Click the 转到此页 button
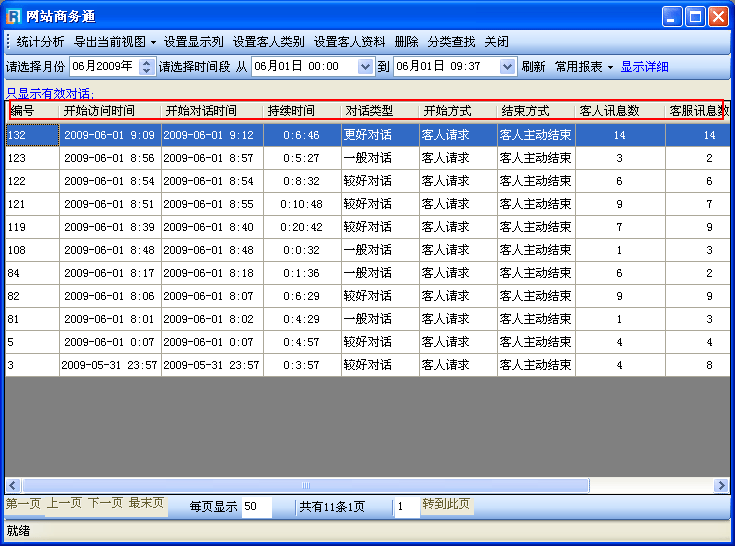Screen dimensions: 735x546 [446, 505]
